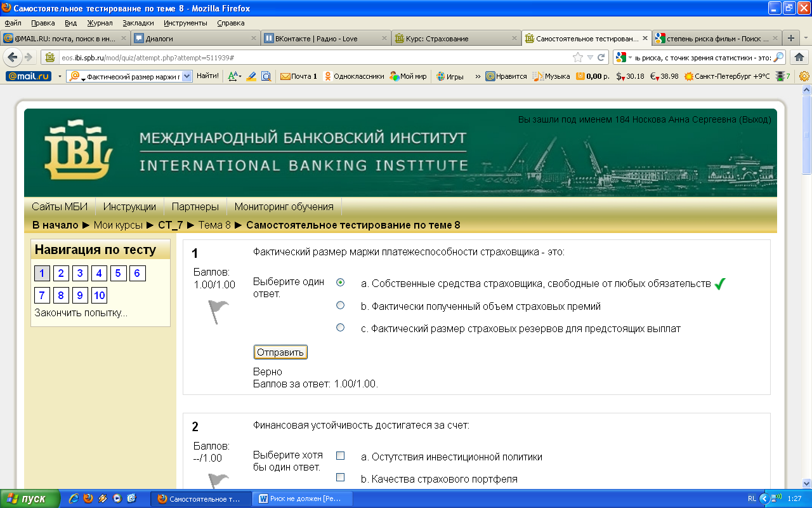Switch to the Word taskbar window Риск не должен
This screenshot has height=508, width=812.
303,498
